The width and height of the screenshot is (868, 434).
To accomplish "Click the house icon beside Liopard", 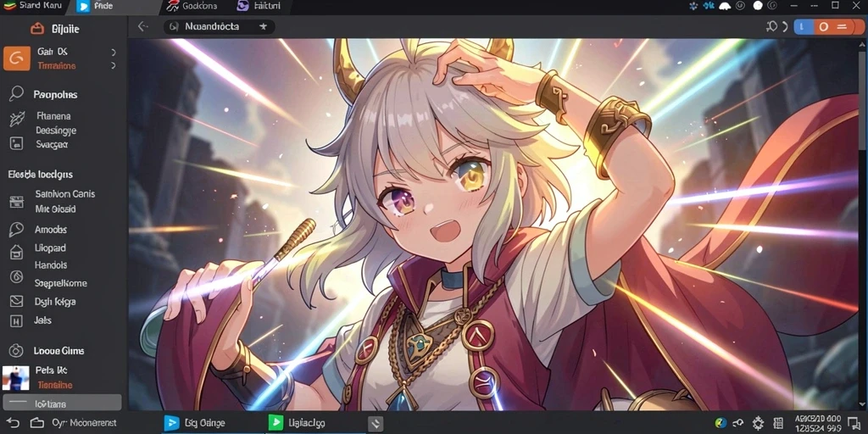I will [x=16, y=252].
